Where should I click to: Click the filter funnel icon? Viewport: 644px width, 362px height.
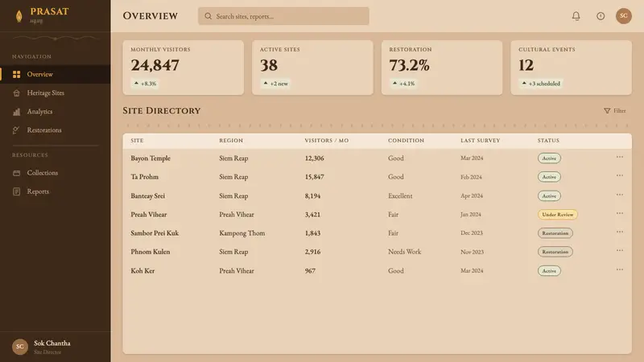[x=607, y=111]
